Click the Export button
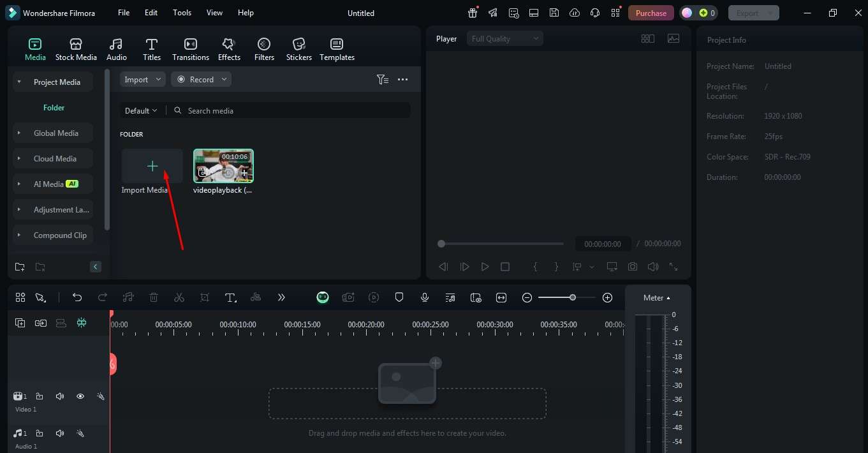This screenshot has height=453, width=868. tap(754, 13)
